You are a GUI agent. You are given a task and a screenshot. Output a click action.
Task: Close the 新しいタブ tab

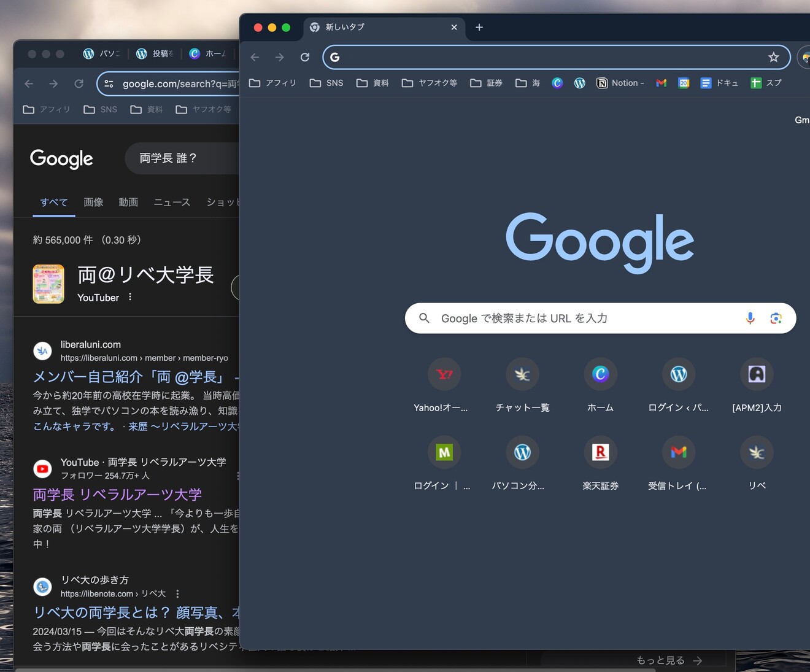coord(454,27)
